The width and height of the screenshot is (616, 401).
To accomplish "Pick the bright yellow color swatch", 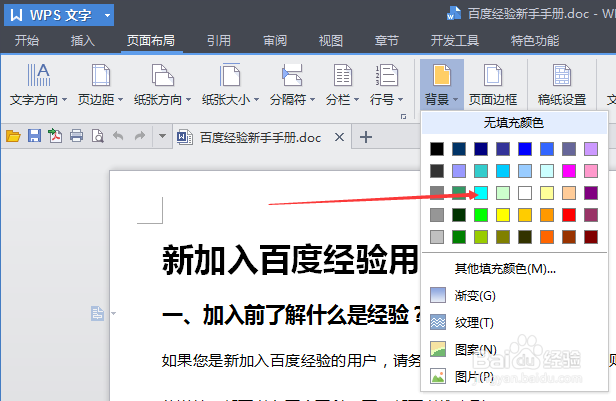I will coord(503,215).
